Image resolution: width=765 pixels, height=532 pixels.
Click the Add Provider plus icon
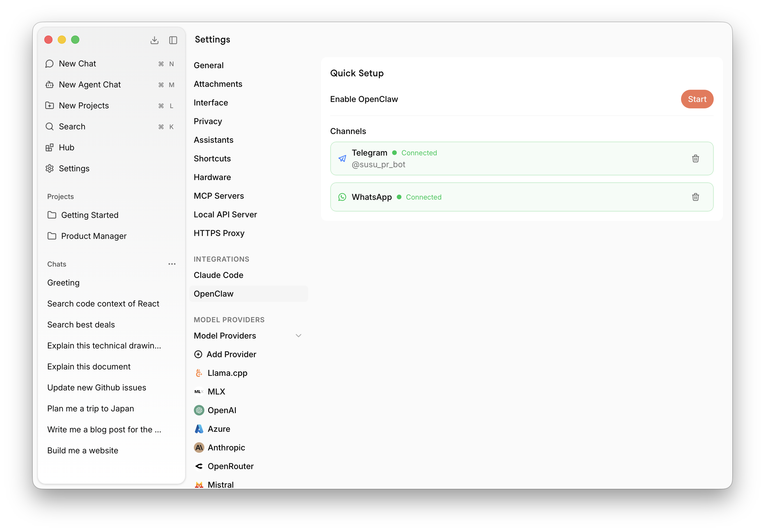click(x=199, y=354)
